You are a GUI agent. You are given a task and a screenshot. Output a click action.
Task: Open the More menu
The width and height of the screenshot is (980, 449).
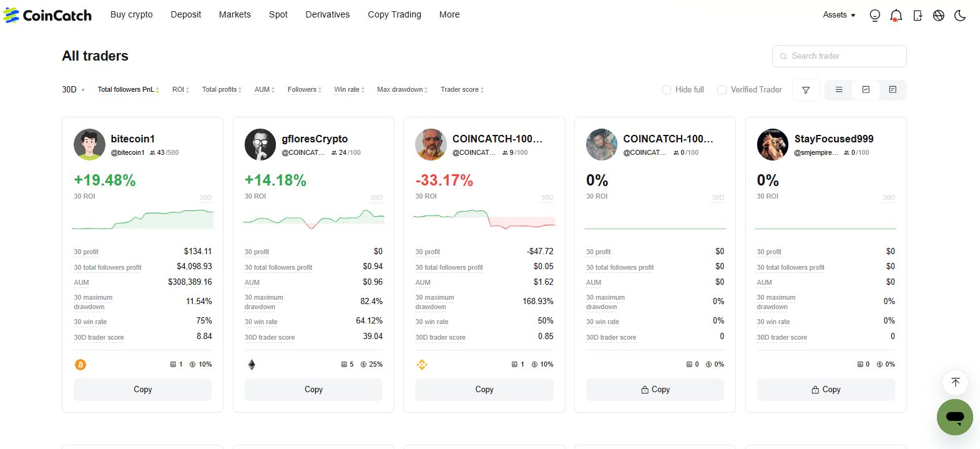pos(449,14)
